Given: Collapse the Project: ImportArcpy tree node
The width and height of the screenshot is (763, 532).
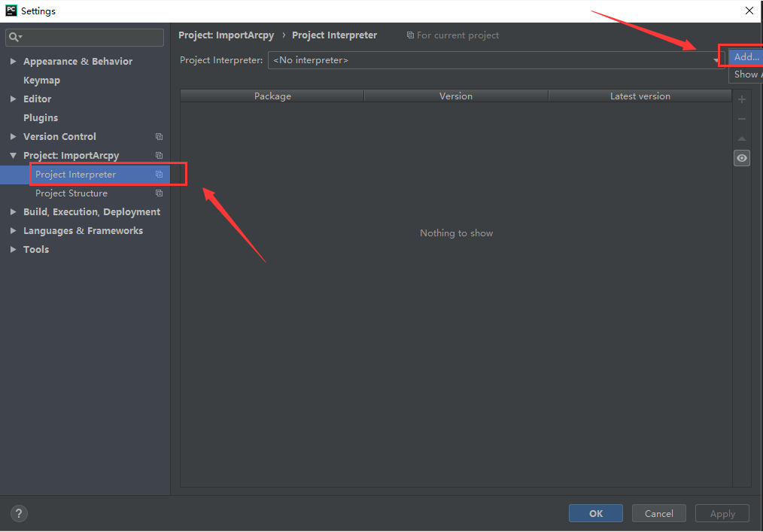Looking at the screenshot, I should pos(13,155).
